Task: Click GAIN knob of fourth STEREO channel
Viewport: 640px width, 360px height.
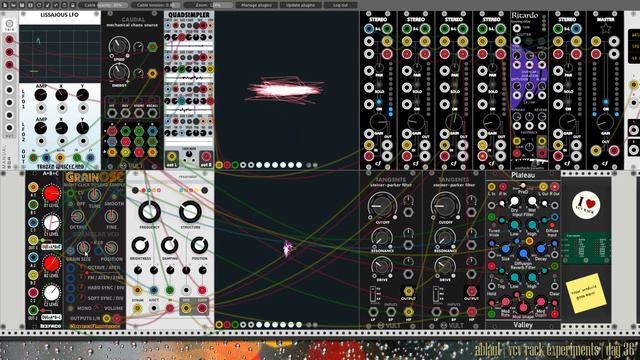Action: [492, 122]
